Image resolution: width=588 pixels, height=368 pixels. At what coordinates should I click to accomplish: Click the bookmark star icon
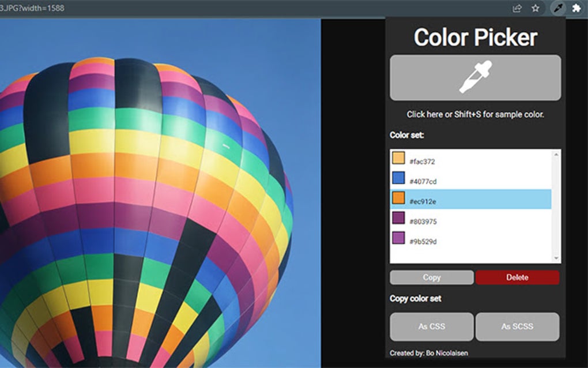click(x=535, y=8)
